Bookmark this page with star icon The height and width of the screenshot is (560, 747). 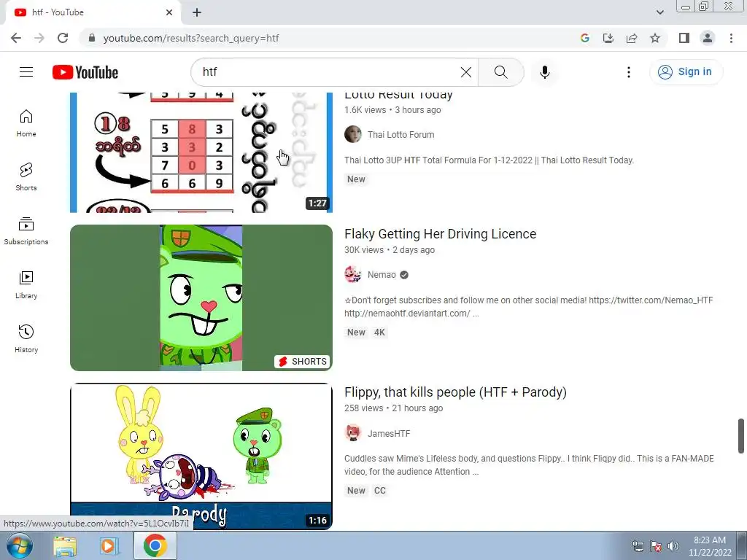655,38
